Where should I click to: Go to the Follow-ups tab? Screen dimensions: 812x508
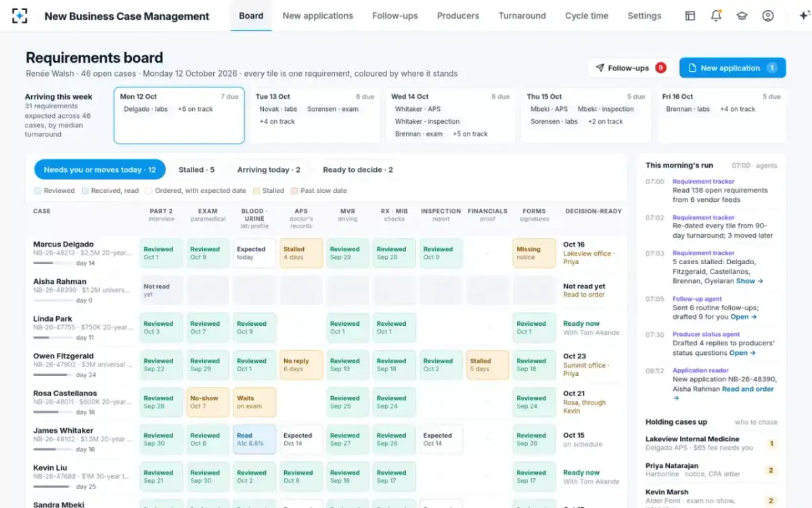click(395, 16)
